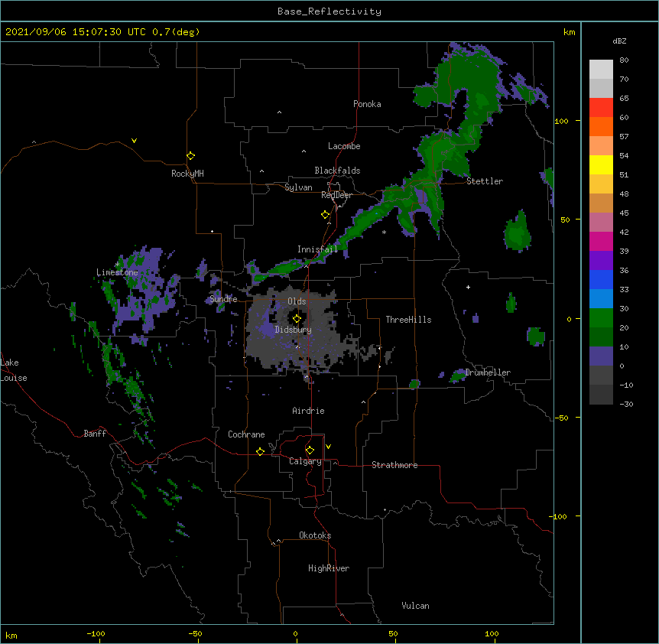659x644 pixels.
Task: Click the Limestone label
Action: tap(117, 272)
